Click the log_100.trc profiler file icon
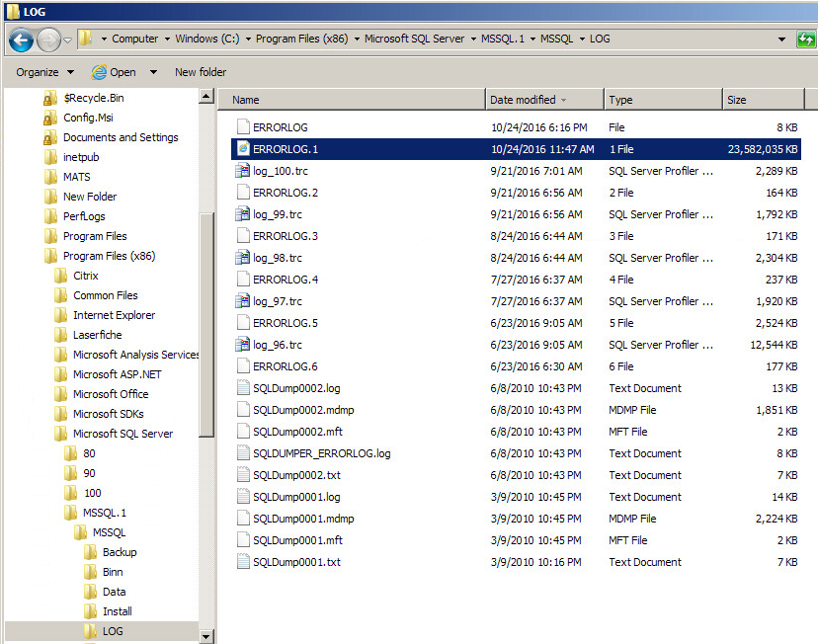The image size is (818, 644). tap(242, 171)
